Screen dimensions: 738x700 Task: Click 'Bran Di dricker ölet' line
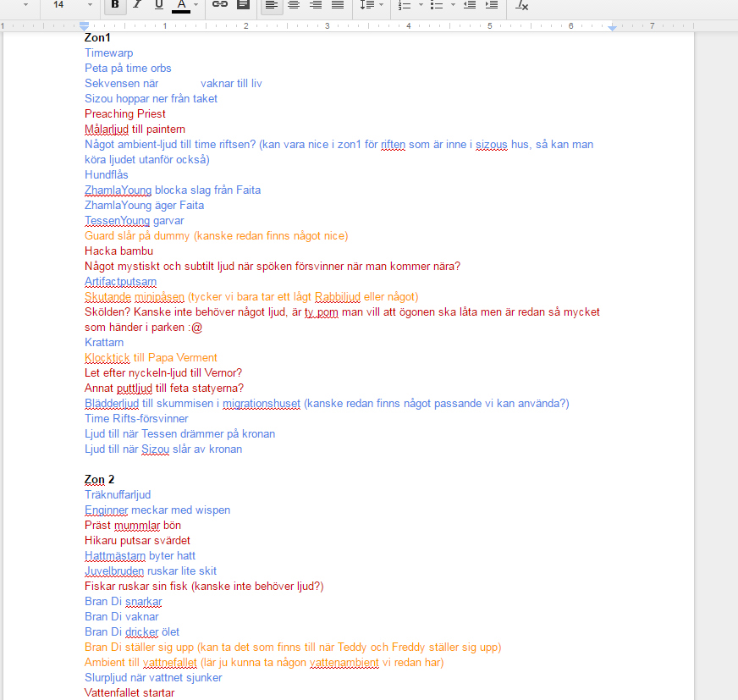pyautogui.click(x=132, y=632)
